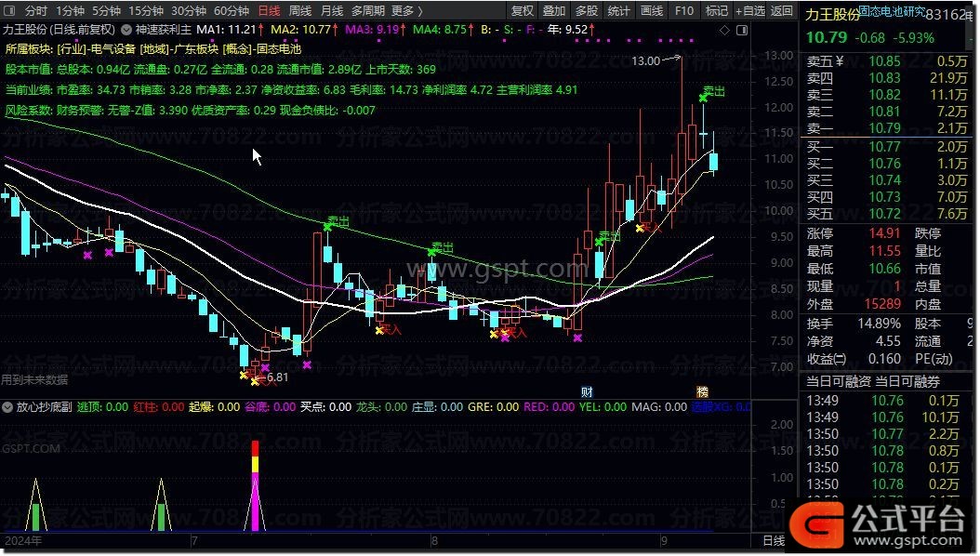Switch to 周线 weekly chart
The width and height of the screenshot is (980, 556).
tap(300, 10)
